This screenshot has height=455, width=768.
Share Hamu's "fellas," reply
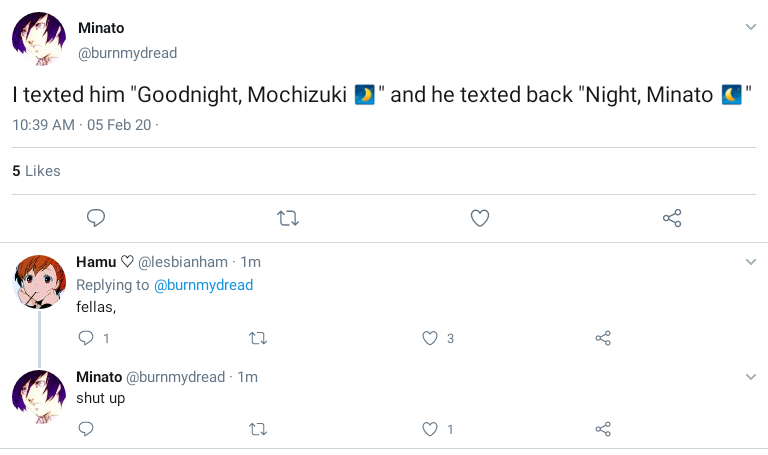pyautogui.click(x=603, y=338)
